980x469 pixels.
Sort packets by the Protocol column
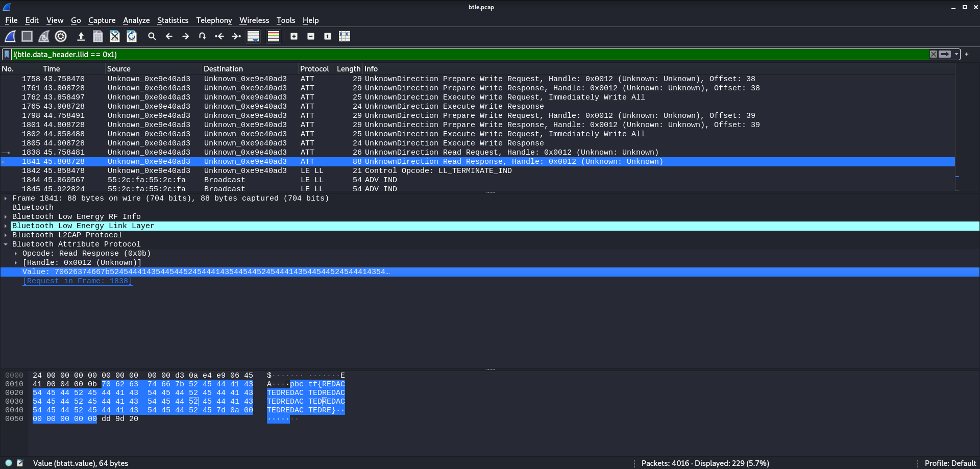(x=316, y=69)
